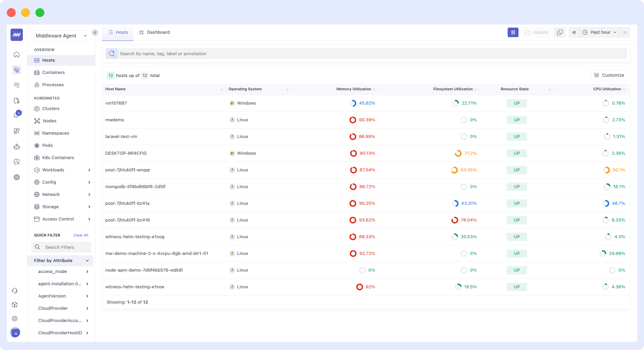
Task: Click host witness-helm-testing-e1noe
Action: [135, 287]
